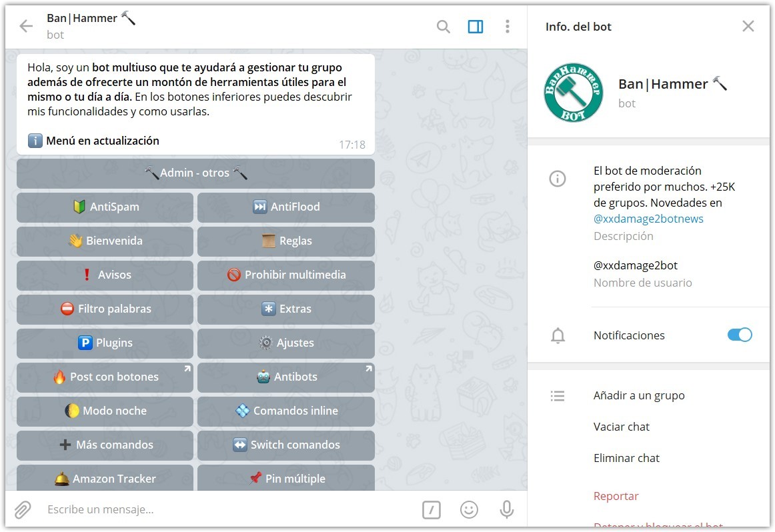Open the emoji picker

469,509
